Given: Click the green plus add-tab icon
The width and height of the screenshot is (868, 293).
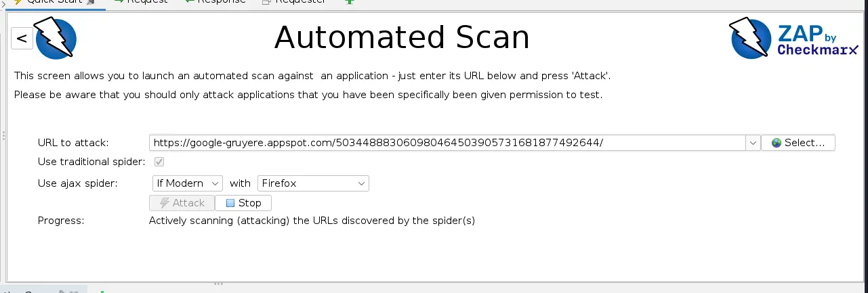Looking at the screenshot, I should tap(350, 2).
